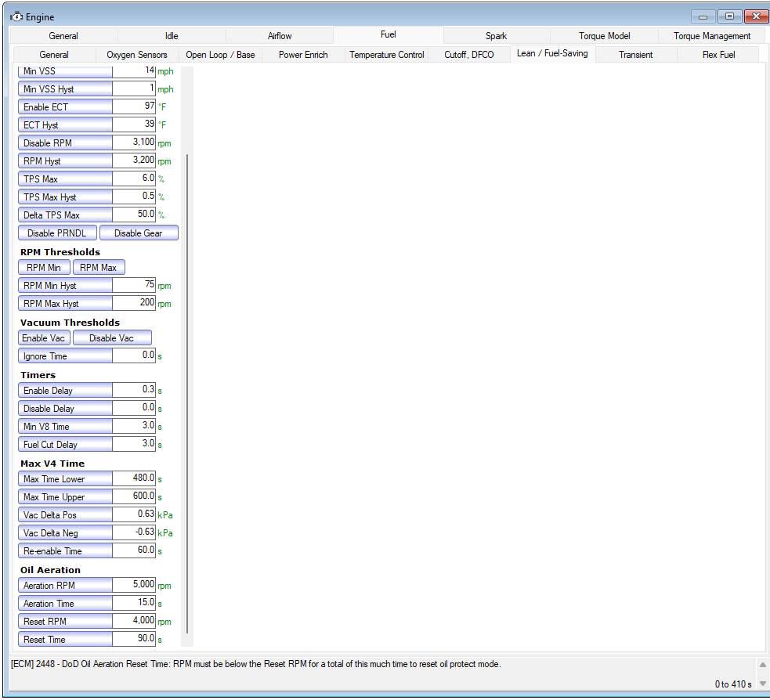Switch to Torque Management tab

pyautogui.click(x=711, y=36)
